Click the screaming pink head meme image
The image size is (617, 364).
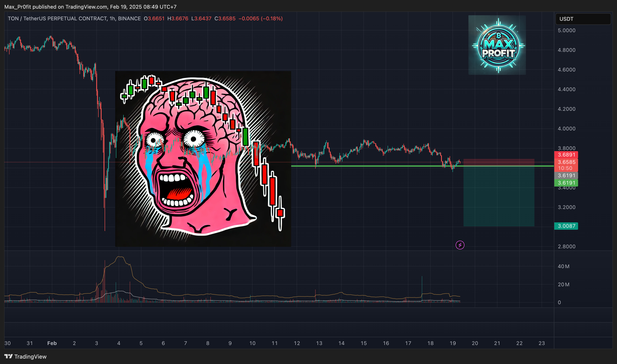(x=203, y=159)
